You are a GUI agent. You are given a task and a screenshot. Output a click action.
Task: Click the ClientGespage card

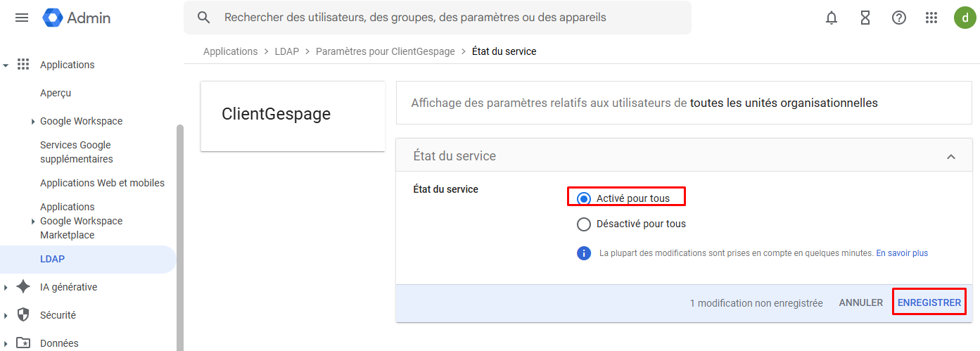click(293, 116)
